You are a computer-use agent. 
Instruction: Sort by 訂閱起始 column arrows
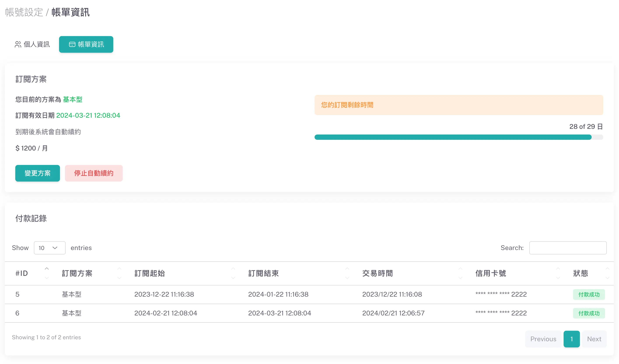click(233, 273)
